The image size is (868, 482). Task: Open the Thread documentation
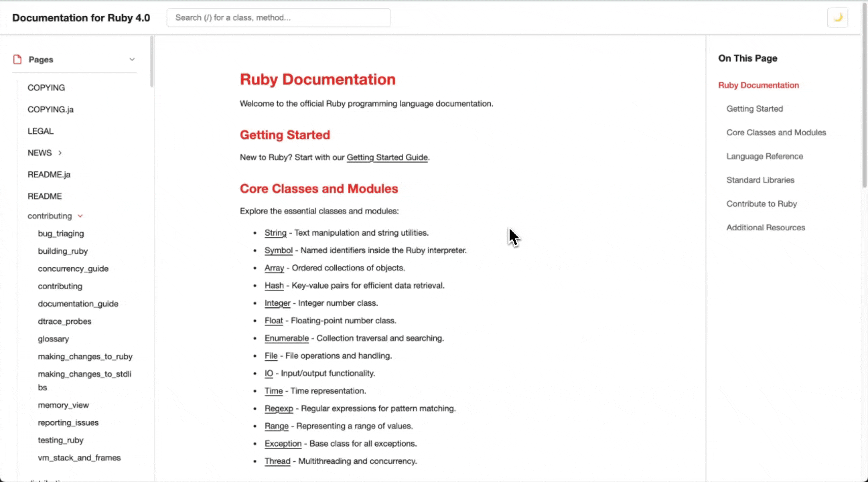tap(277, 461)
